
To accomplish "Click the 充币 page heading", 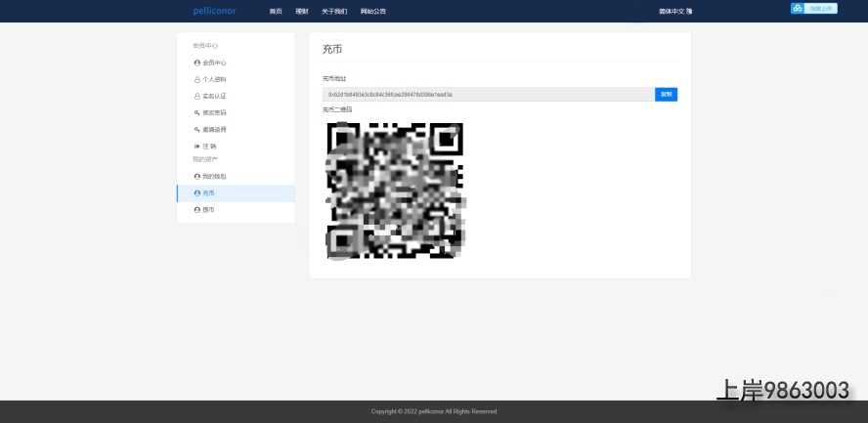I will (332, 49).
